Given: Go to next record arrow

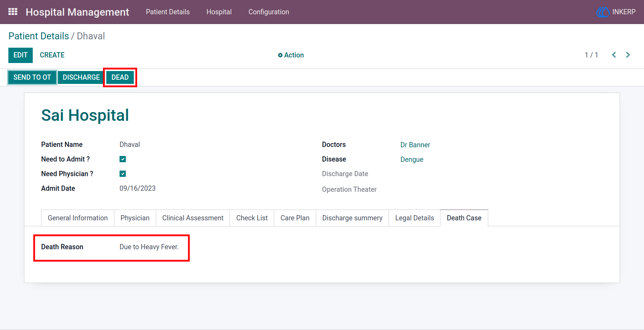Looking at the screenshot, I should pos(628,55).
